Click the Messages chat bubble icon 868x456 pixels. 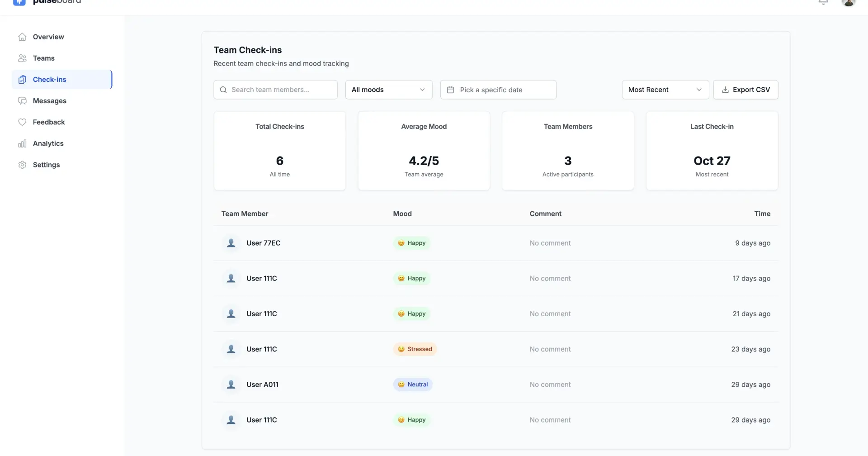click(x=22, y=101)
